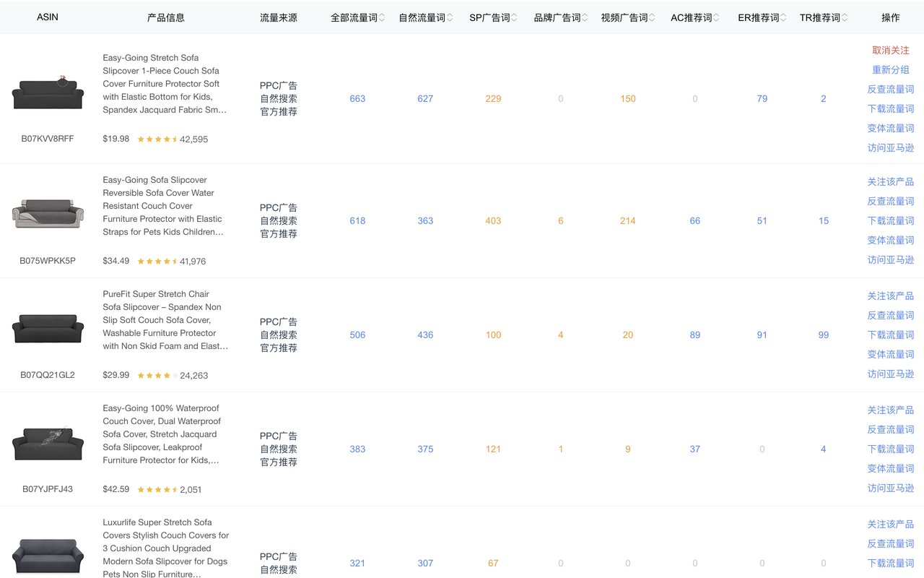Sort the TR推荐词 column
The height and width of the screenshot is (578, 924).
tap(844, 17)
